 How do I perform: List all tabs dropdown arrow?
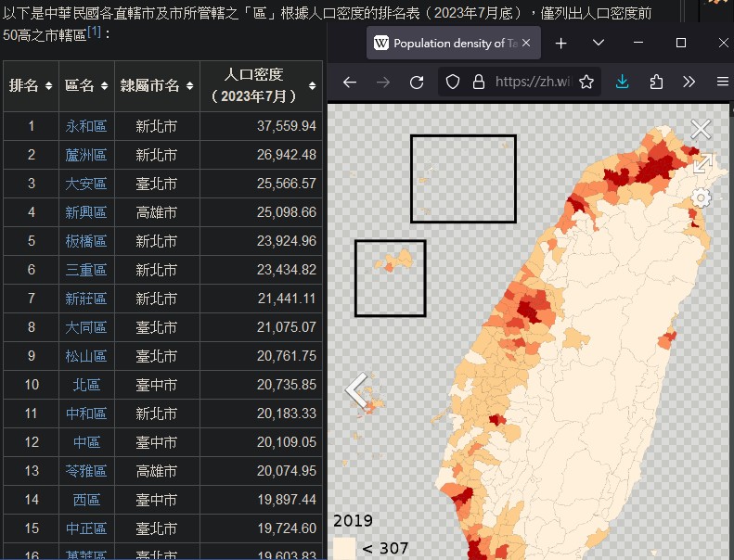(x=599, y=44)
